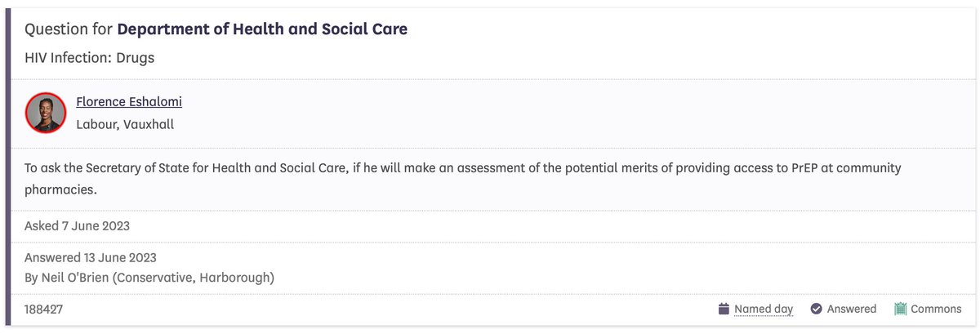Viewport: 980px width, 334px height.
Task: Click the calendar icon beside Named day
Action: point(723,309)
